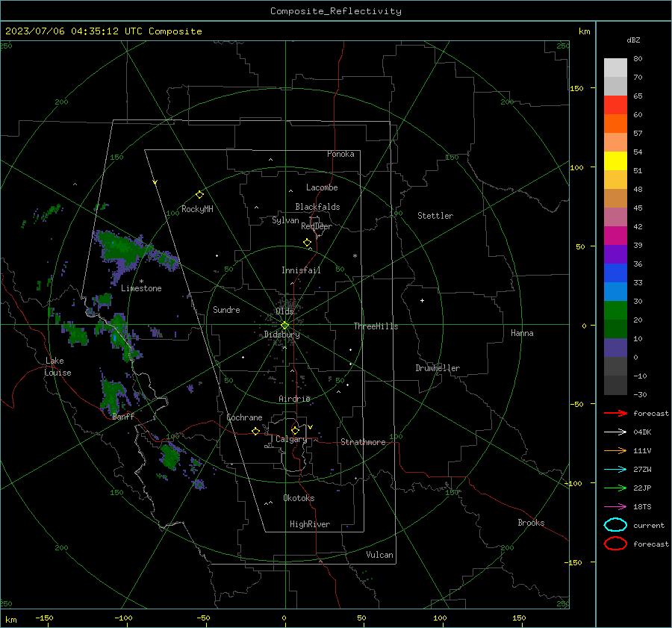Click the Strathmore town label
This screenshot has height=628, width=672.
coord(363,442)
